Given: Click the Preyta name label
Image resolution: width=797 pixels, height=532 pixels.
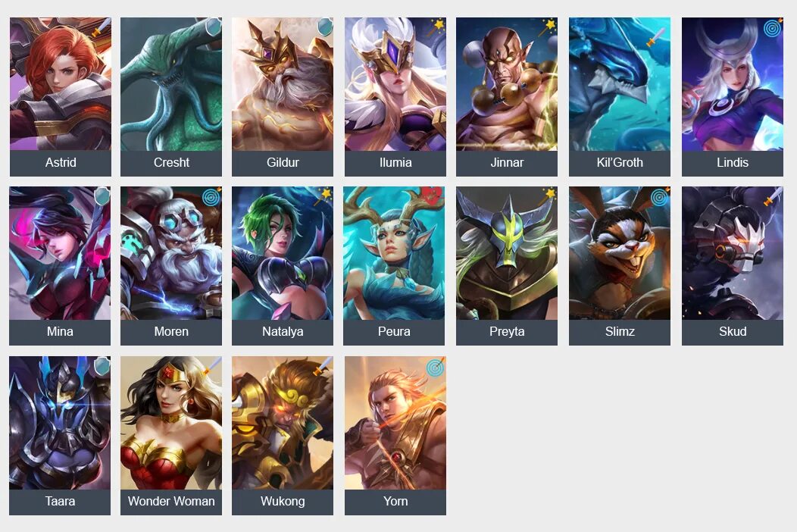Looking at the screenshot, I should point(507,332).
